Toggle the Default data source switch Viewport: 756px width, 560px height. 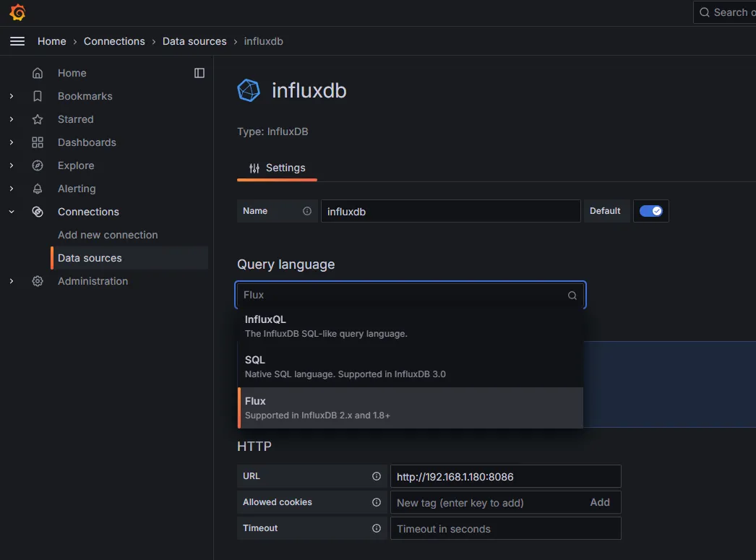[651, 211]
